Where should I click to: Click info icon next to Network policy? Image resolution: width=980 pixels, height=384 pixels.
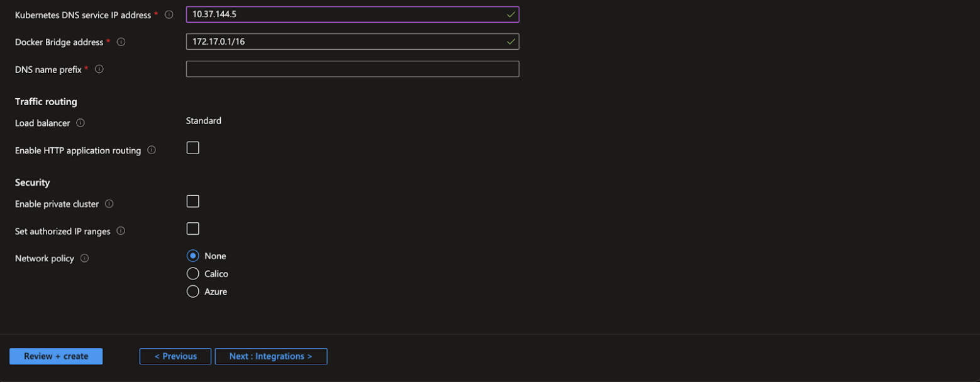pyautogui.click(x=84, y=258)
